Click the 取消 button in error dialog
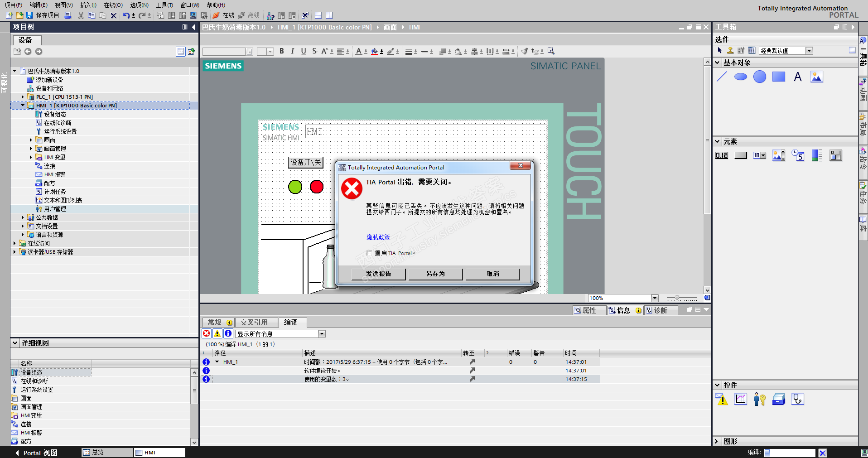The image size is (868, 458). pyautogui.click(x=493, y=274)
